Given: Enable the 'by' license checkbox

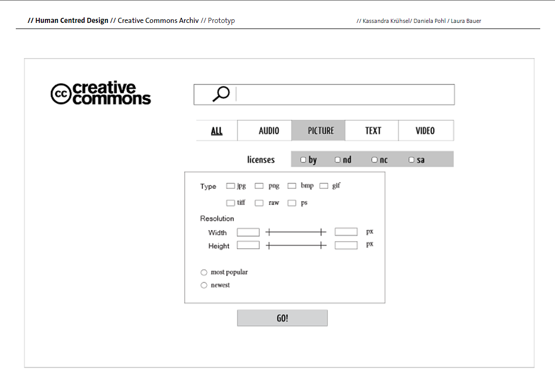Looking at the screenshot, I should (x=303, y=160).
